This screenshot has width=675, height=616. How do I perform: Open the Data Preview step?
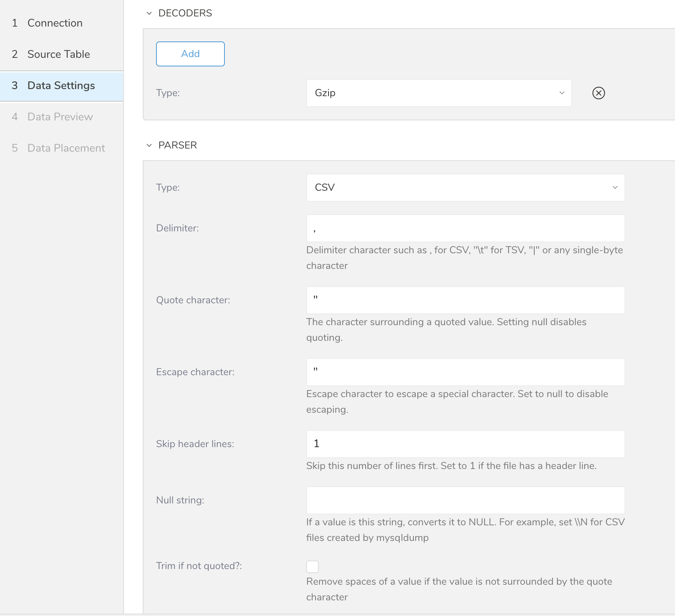[60, 117]
